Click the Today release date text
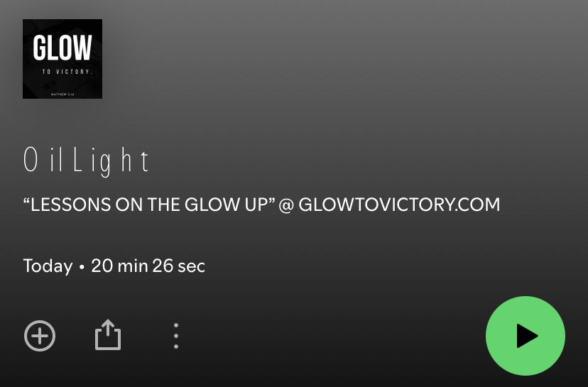The image size is (588, 387). 48,266
